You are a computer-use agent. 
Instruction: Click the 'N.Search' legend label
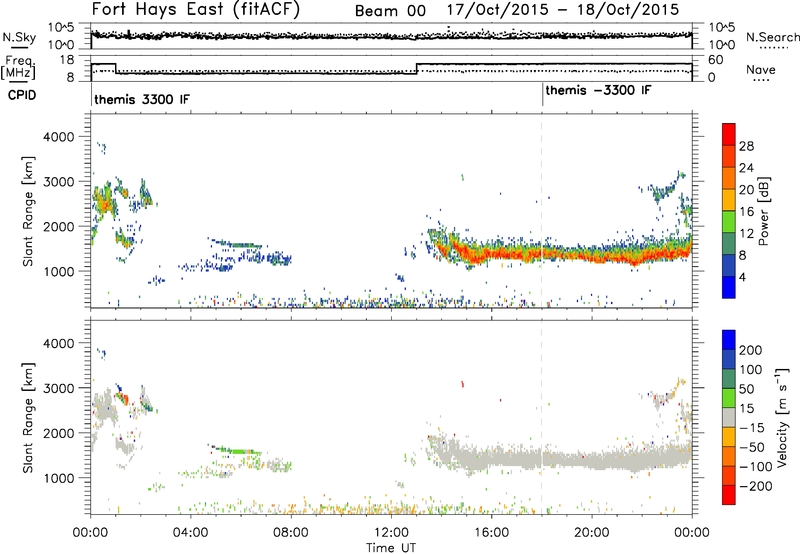coord(772,38)
